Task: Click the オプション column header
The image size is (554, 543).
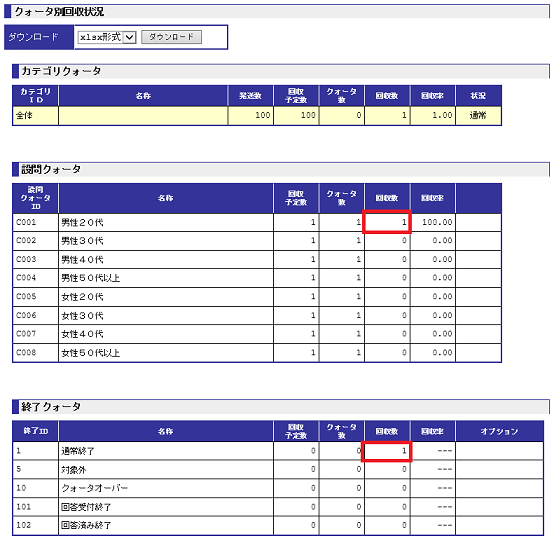Action: point(499,431)
